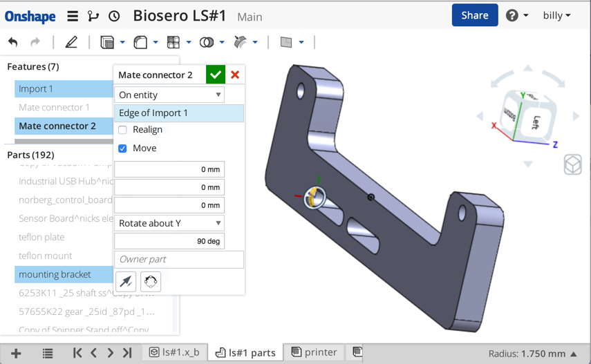Image resolution: width=591 pixels, height=364 pixels.
Task: Select the Edge of Import 1 field
Action: 179,113
